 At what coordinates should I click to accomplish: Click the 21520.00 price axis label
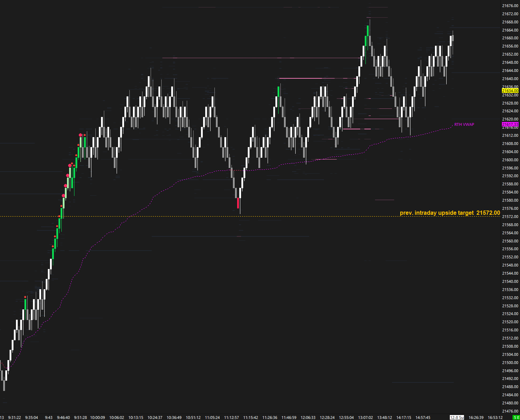click(x=510, y=322)
